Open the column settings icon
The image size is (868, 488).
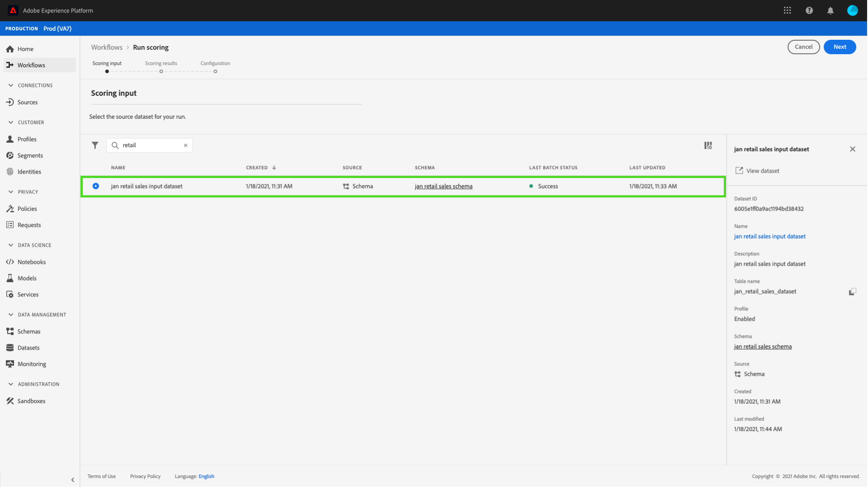(x=708, y=145)
